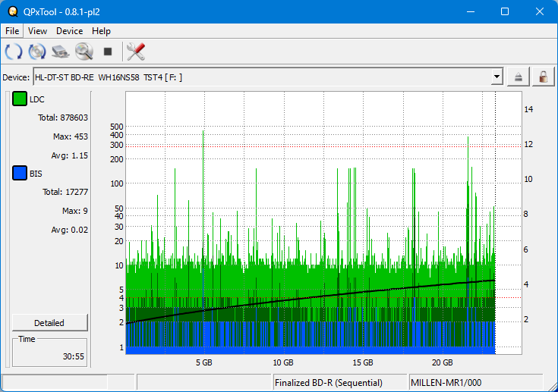
Task: Click the eject tray button
Action: [518, 77]
